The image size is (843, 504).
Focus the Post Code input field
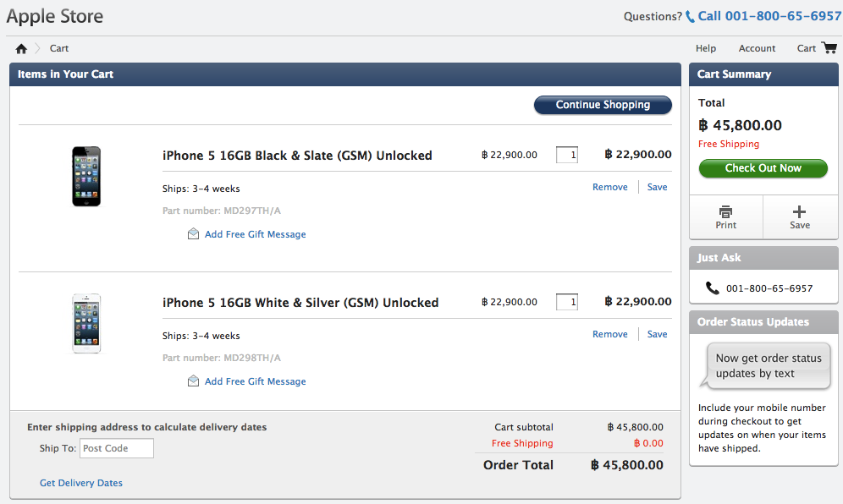pyautogui.click(x=117, y=448)
